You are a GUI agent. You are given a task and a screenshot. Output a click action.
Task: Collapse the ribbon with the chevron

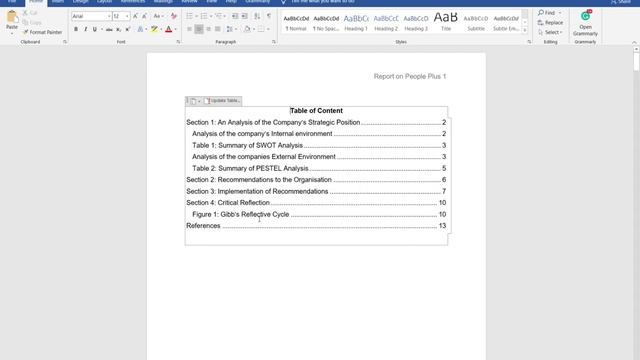[x=634, y=42]
